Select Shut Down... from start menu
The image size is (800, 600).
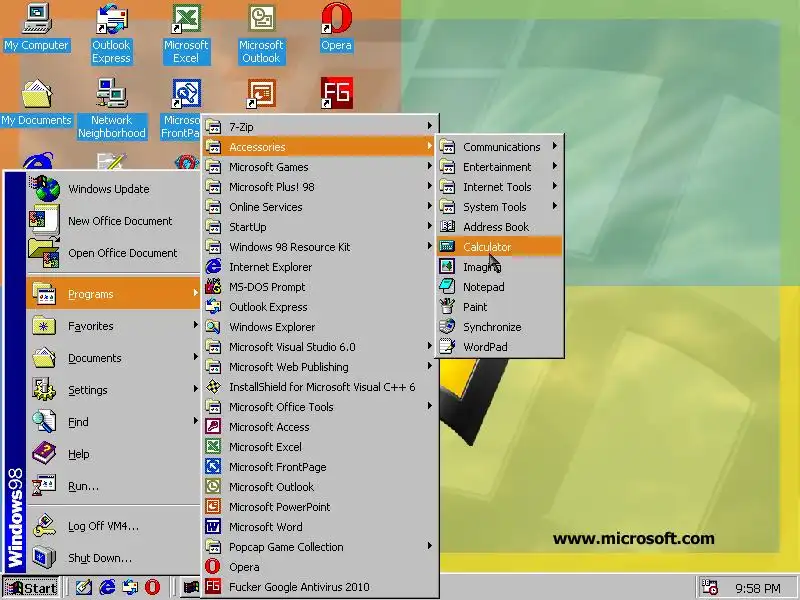(x=113, y=558)
